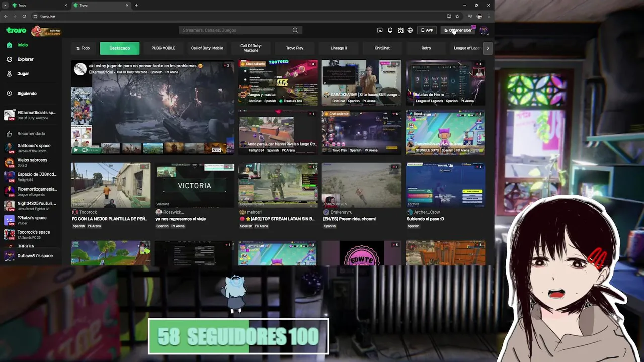Open Viejos sabrosos channel

[x=30, y=162]
